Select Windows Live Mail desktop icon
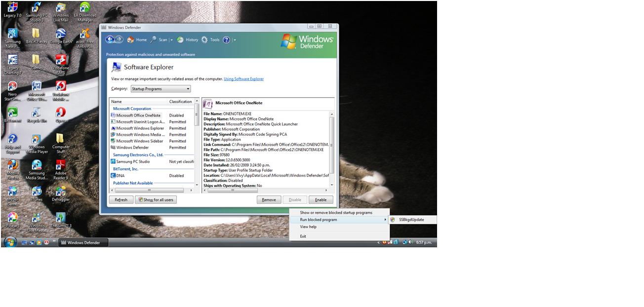Image resolution: width=644 pixels, height=307 pixels. click(61, 12)
